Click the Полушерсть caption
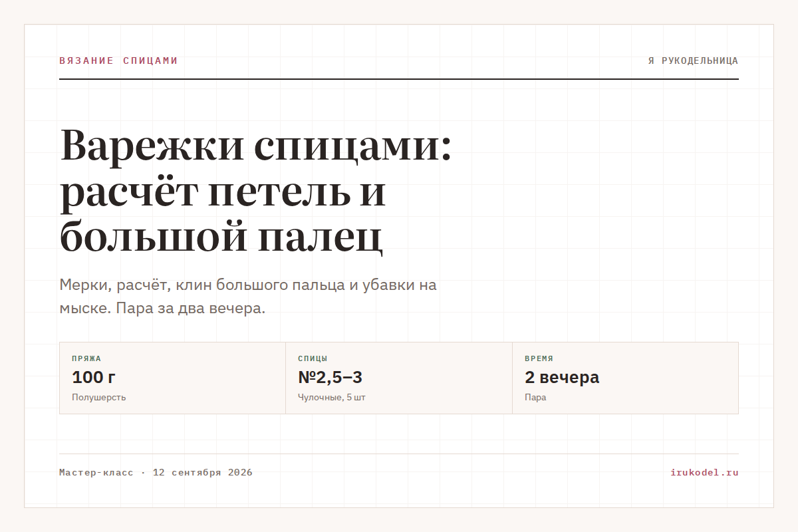The image size is (798, 532). coord(98,398)
